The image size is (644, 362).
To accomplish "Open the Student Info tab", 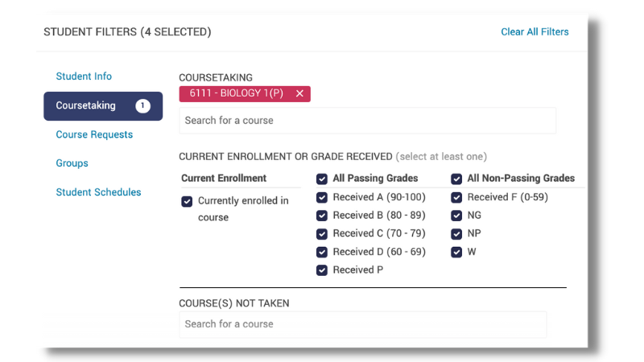I will (84, 76).
